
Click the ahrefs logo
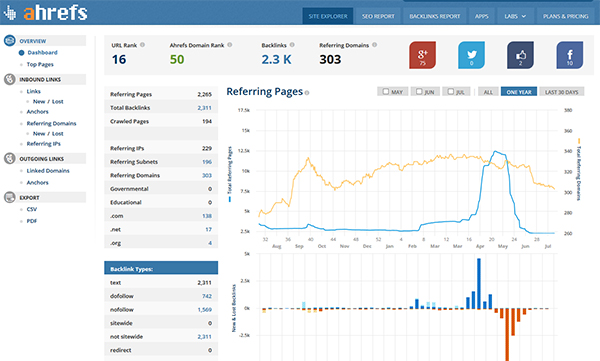tap(46, 12)
